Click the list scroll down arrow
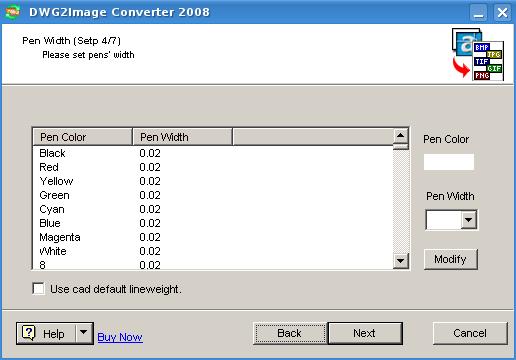 (x=401, y=261)
